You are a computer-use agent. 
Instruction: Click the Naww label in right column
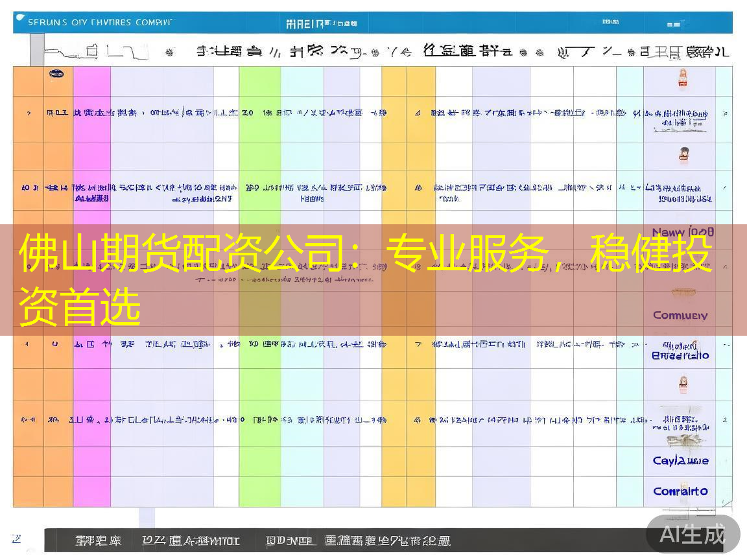(x=683, y=232)
